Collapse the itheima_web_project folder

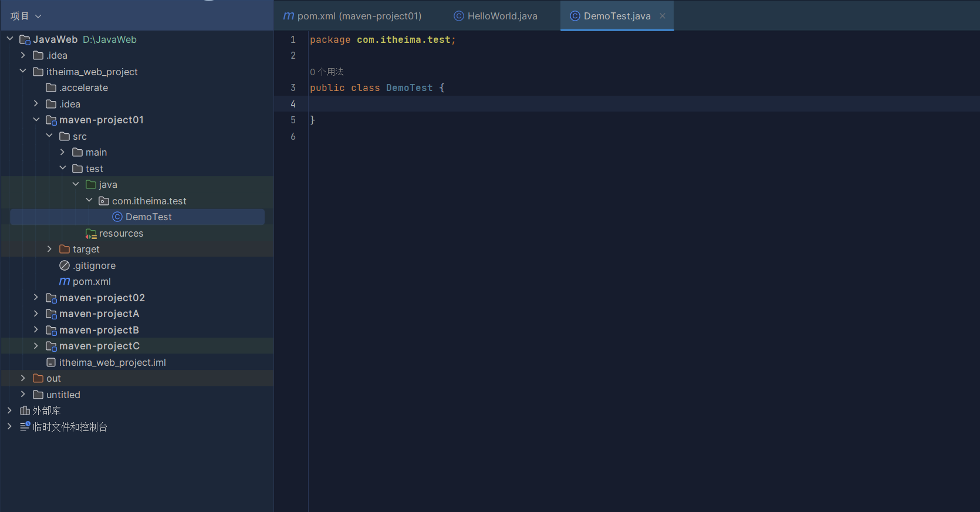tap(23, 71)
